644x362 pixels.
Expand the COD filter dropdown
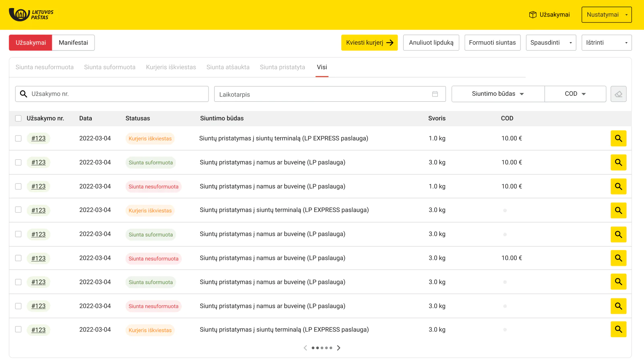pyautogui.click(x=575, y=94)
